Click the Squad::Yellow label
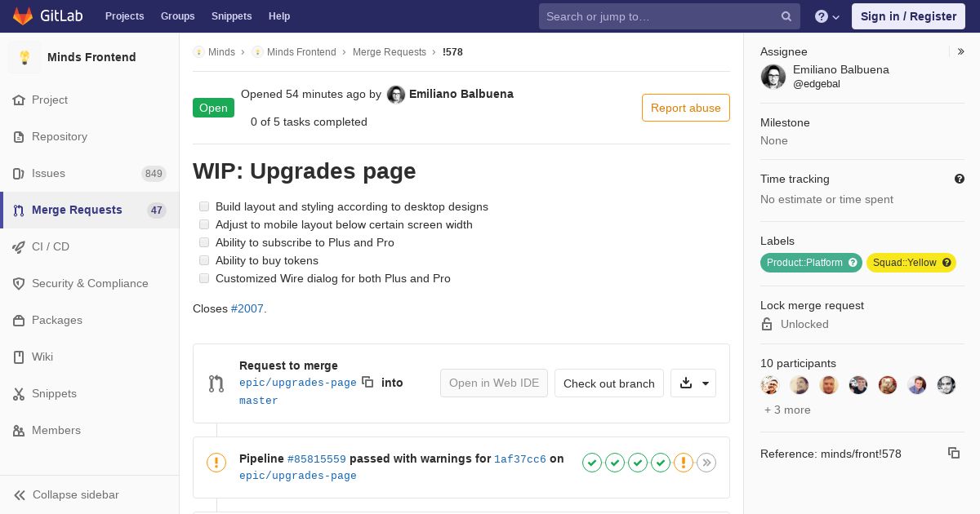980x514 pixels. click(x=911, y=263)
